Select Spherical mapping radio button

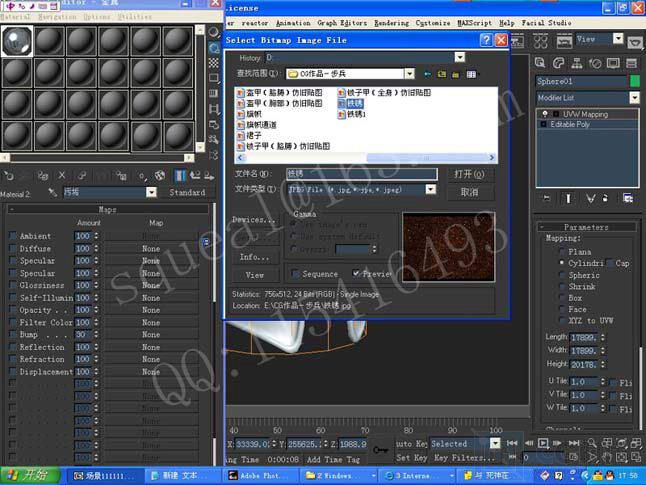(562, 275)
